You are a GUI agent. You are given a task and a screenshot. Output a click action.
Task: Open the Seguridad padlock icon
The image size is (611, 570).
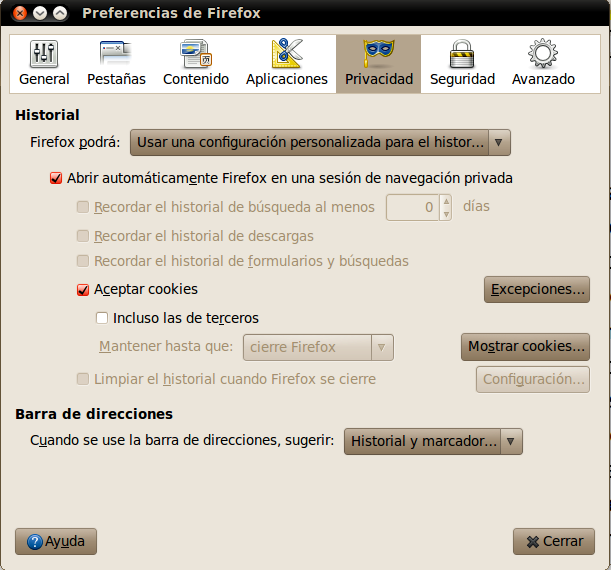[462, 53]
